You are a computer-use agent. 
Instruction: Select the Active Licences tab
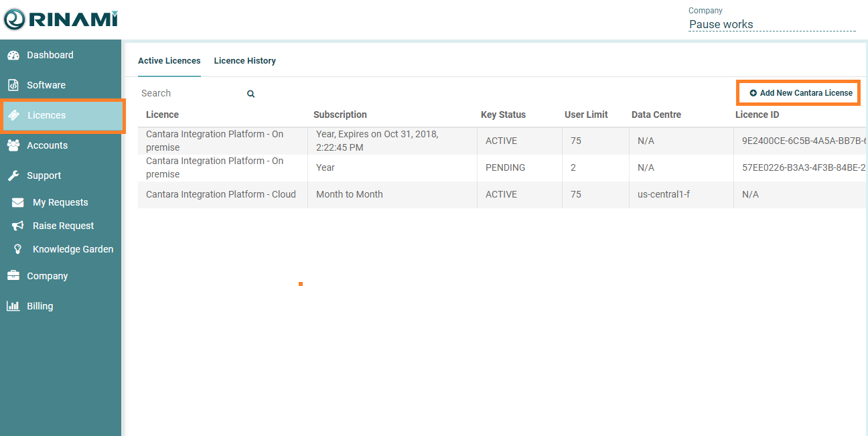(x=169, y=61)
